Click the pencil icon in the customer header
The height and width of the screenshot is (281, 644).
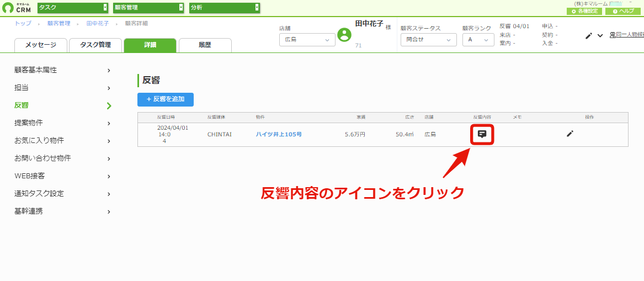pos(589,36)
